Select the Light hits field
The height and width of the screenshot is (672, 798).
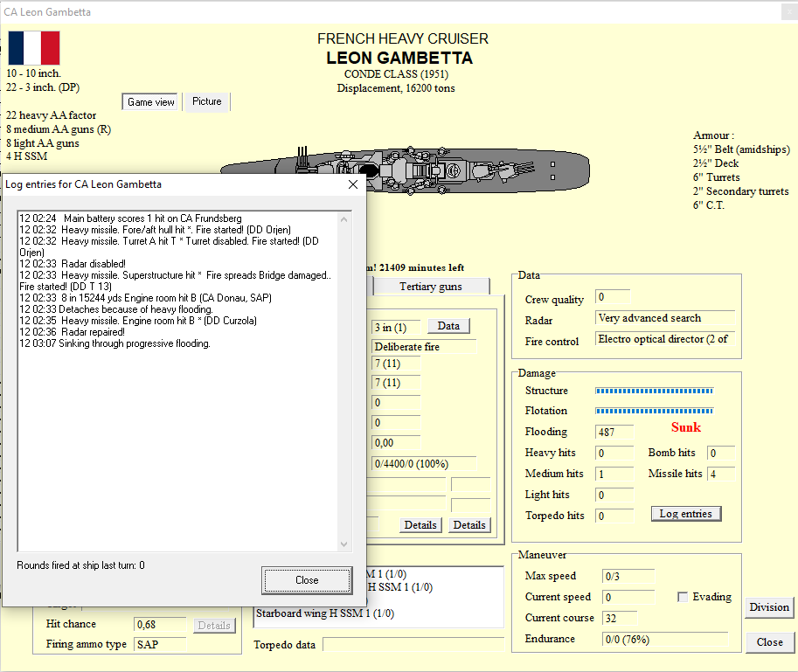pos(614,495)
